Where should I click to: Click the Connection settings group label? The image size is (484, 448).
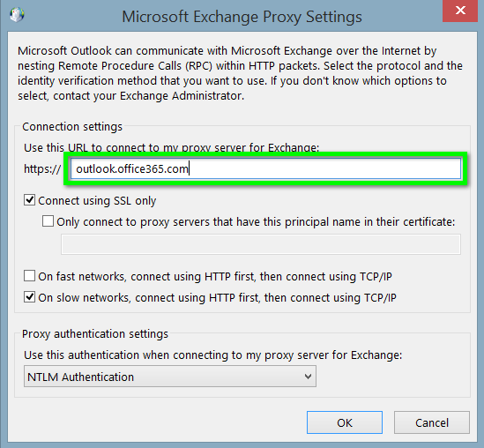tap(72, 127)
